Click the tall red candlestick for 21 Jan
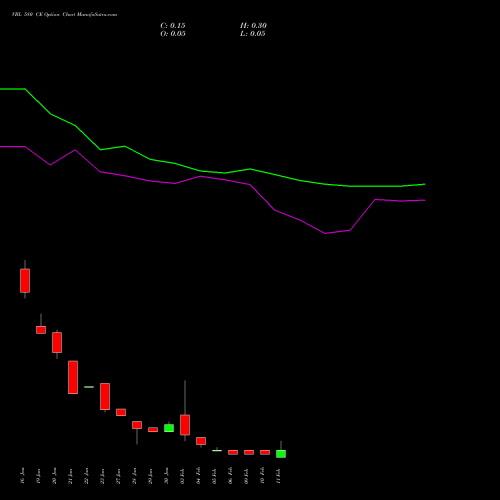 [x=73, y=377]
